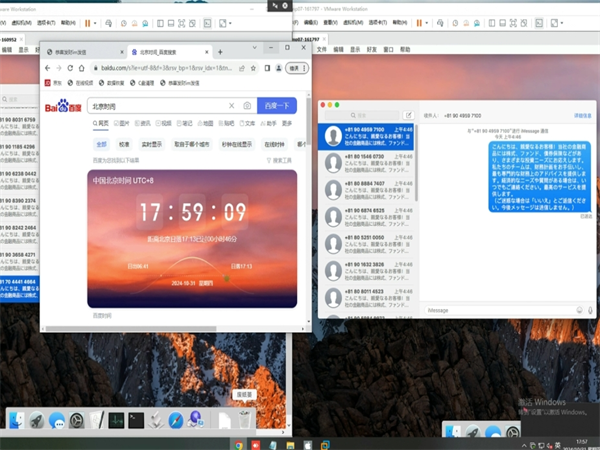Click the Chrome home icon

tap(83, 68)
